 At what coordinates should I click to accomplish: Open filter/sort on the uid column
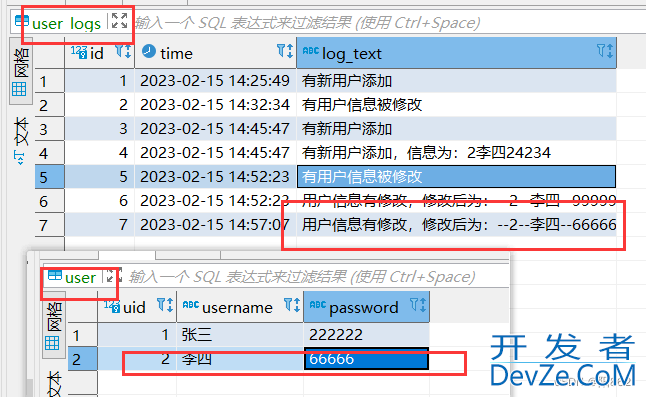pos(165,306)
